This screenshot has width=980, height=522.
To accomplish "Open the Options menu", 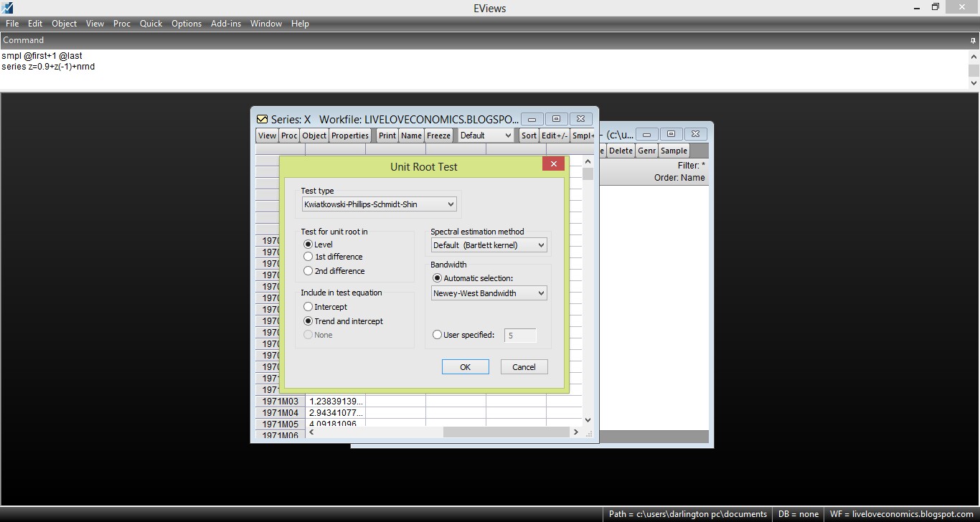I will tap(187, 24).
